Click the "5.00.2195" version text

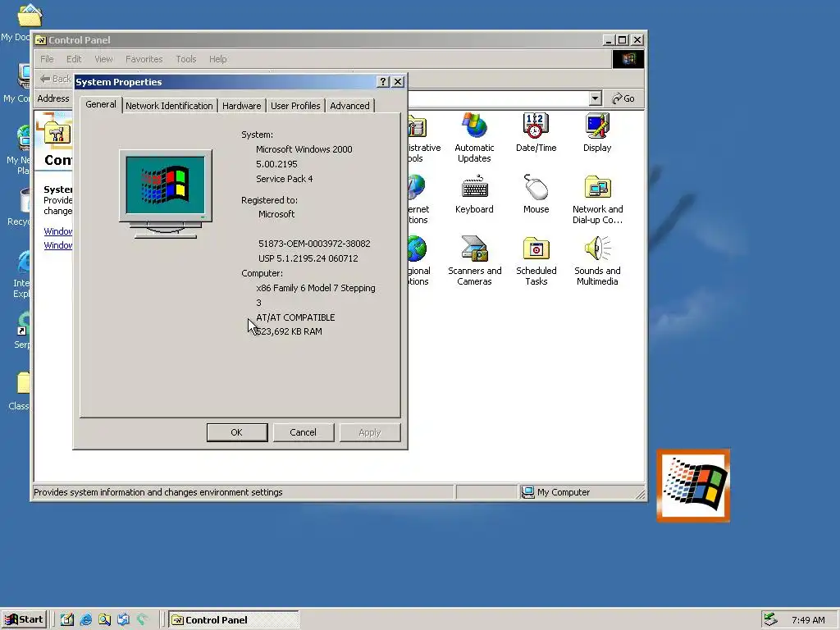pos(276,164)
